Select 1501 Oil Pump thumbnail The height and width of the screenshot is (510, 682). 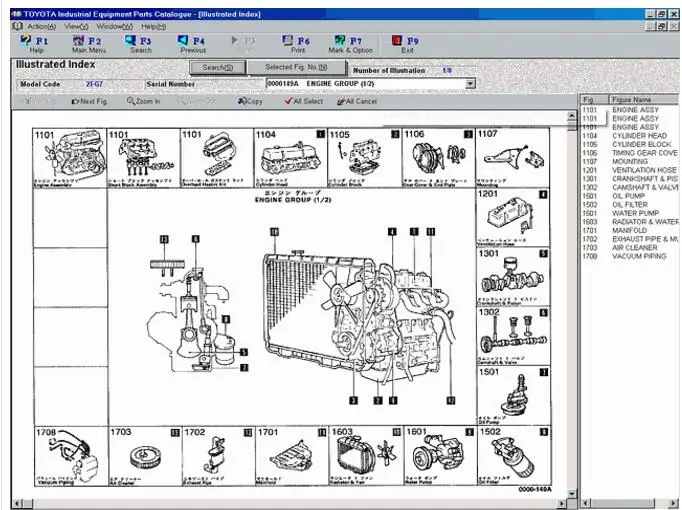click(514, 395)
